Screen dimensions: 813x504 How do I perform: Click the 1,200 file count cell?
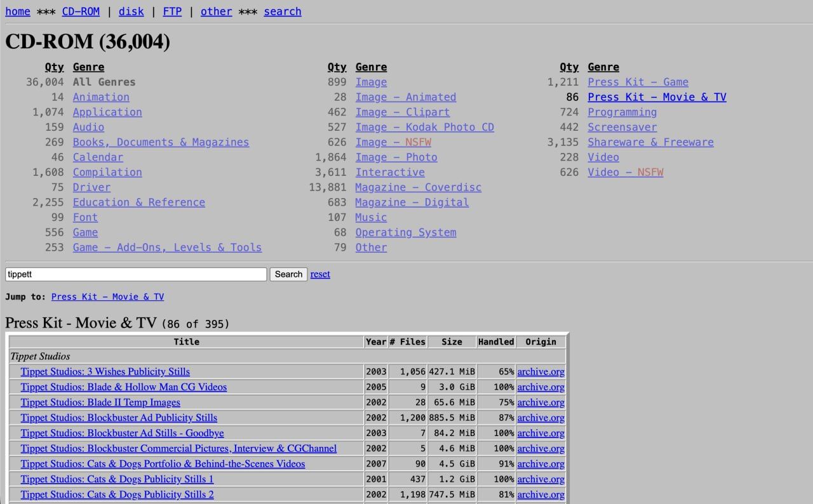(407, 418)
